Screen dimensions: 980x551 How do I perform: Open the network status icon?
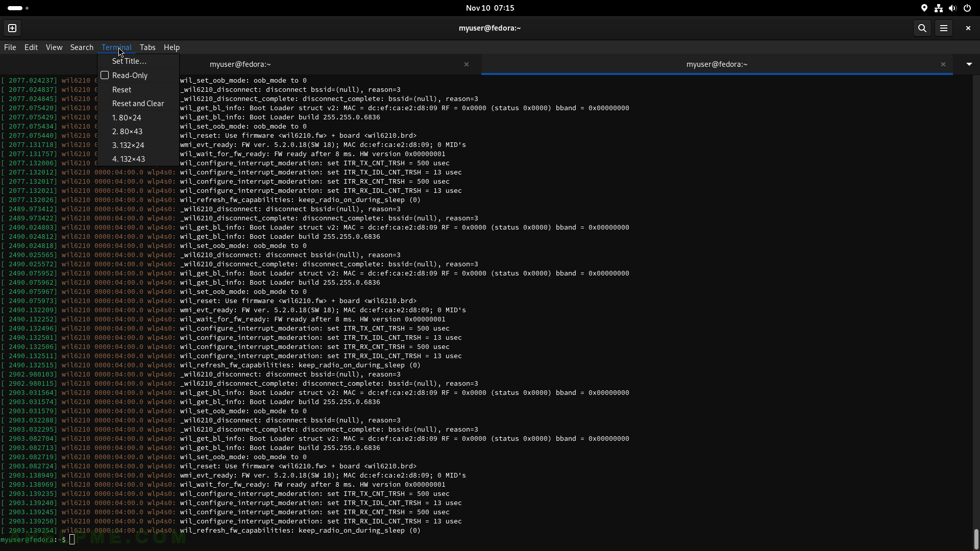[x=938, y=8]
